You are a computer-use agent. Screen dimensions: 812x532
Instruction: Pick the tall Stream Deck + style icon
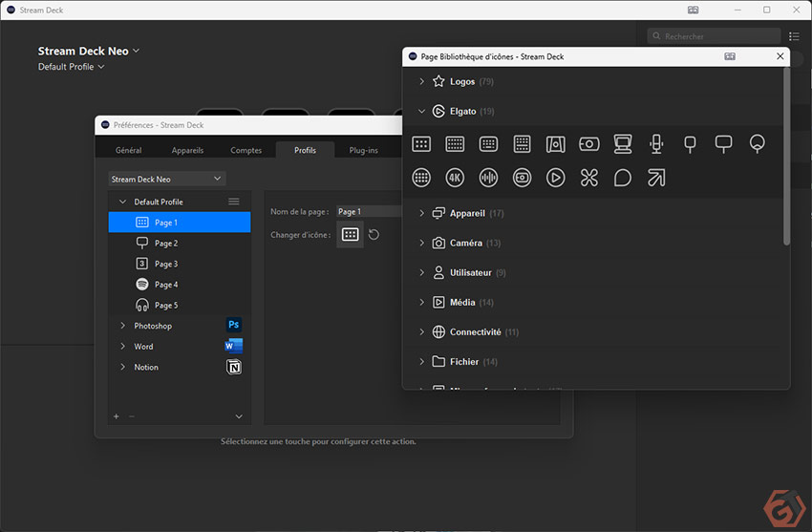click(x=522, y=144)
